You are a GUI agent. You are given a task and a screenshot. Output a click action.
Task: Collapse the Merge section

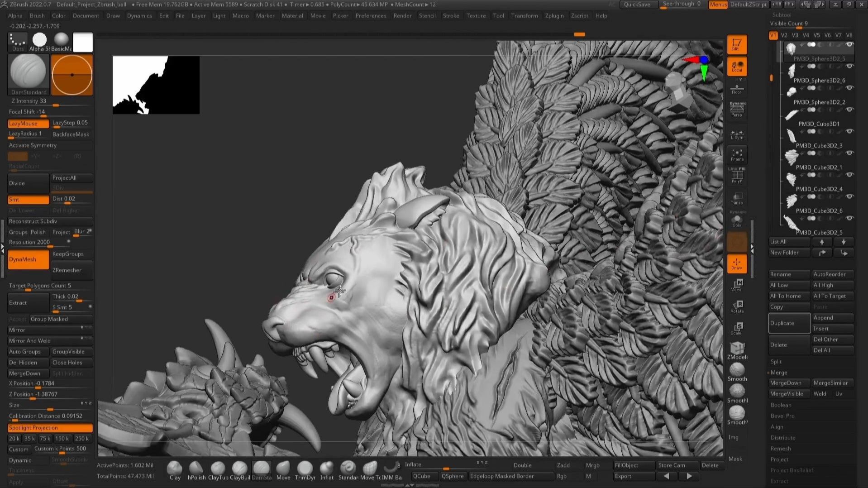(x=778, y=373)
